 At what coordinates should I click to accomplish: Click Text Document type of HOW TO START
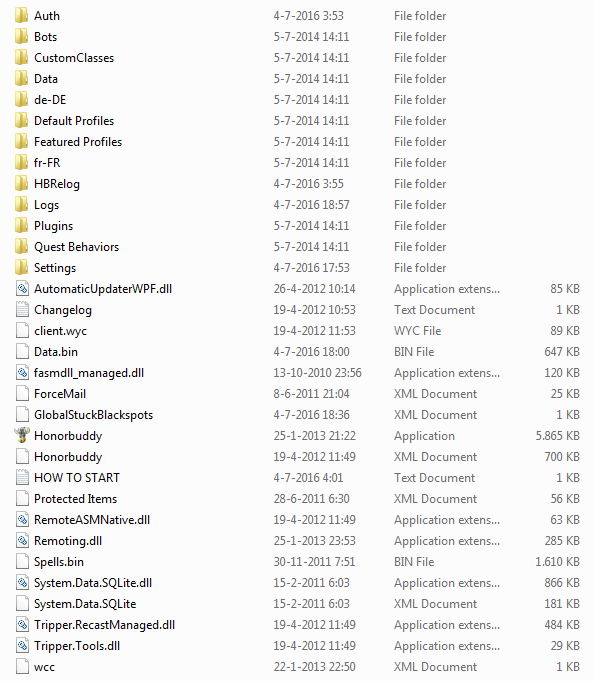click(434, 477)
